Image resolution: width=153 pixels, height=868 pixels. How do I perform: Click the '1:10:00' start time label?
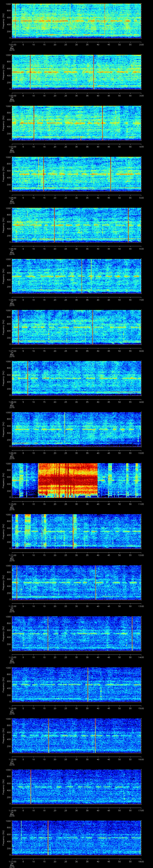coord(12,504)
